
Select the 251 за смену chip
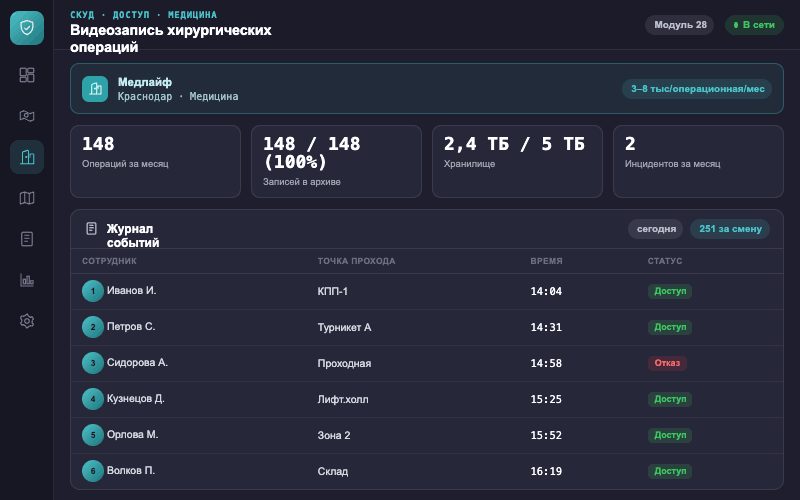[730, 229]
